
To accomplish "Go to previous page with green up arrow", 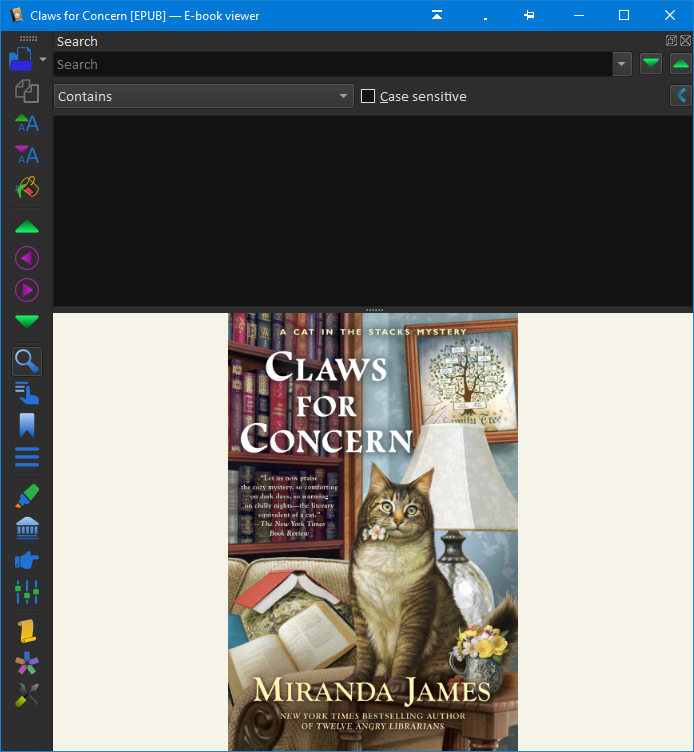I will (27, 227).
